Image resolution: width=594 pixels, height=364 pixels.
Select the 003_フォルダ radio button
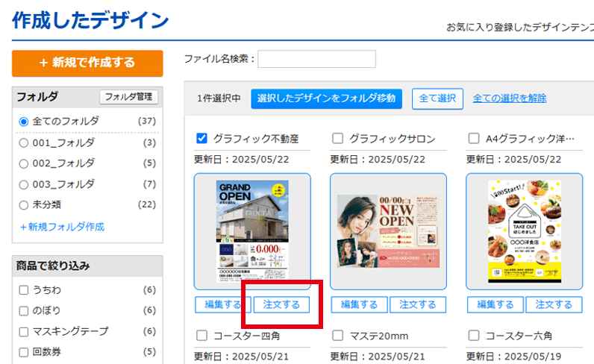tap(23, 184)
